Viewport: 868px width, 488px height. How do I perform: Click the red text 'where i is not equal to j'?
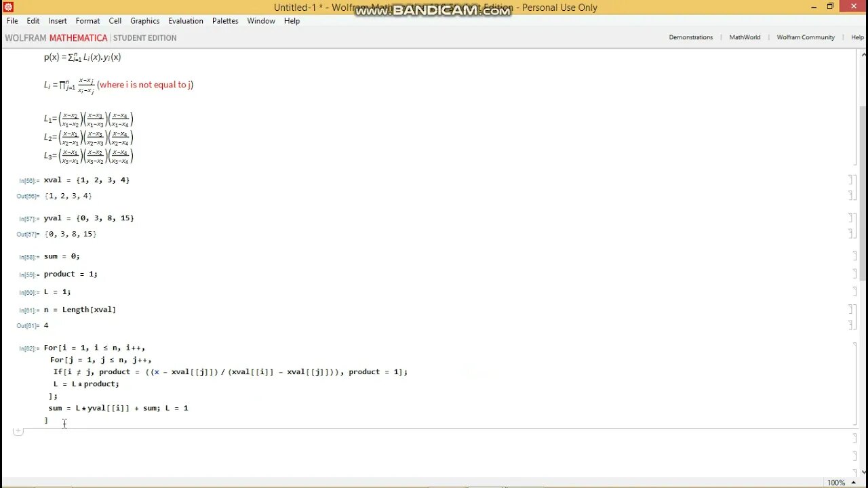145,85
